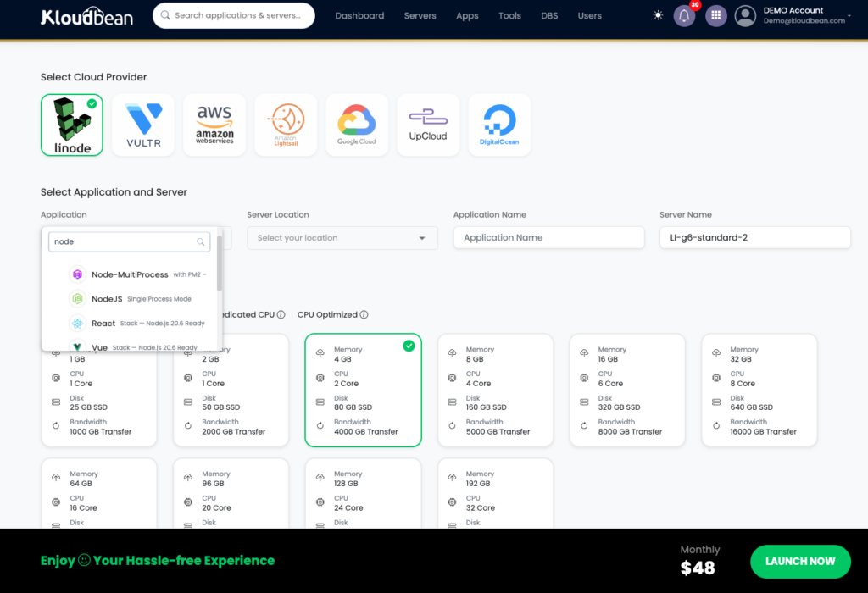Image resolution: width=868 pixels, height=593 pixels.
Task: Click the React app icon
Action: point(77,323)
